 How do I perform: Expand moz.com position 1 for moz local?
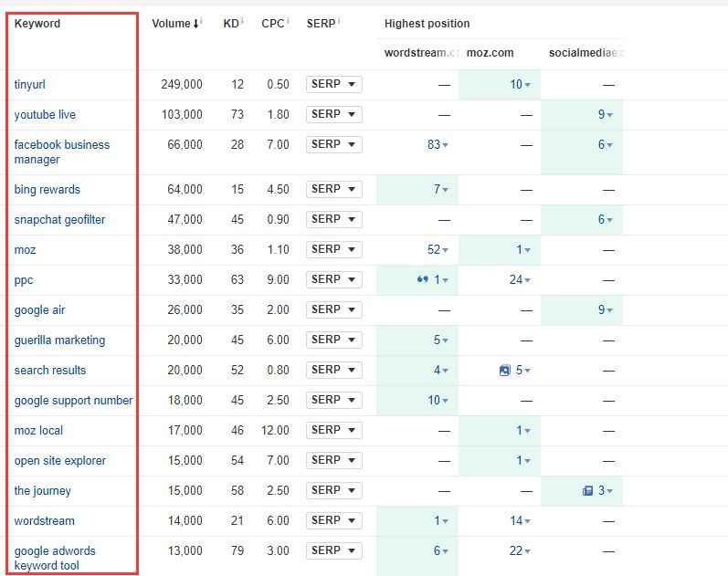tap(523, 431)
